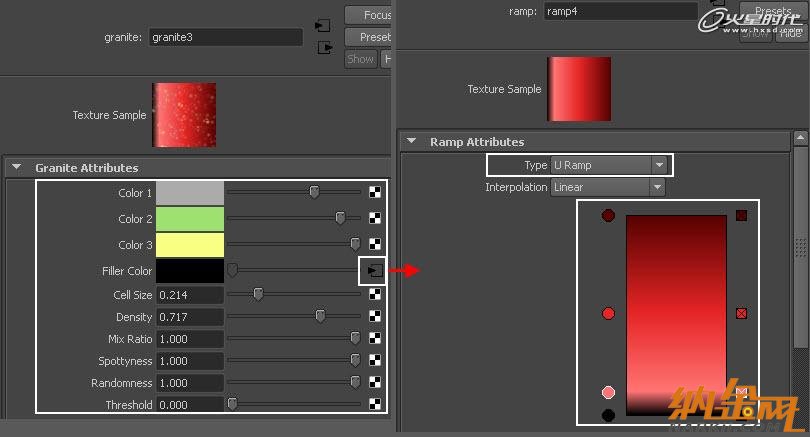Click the Color 1 texture map checker icon
Viewport: 810px width, 437px height.
click(x=375, y=192)
